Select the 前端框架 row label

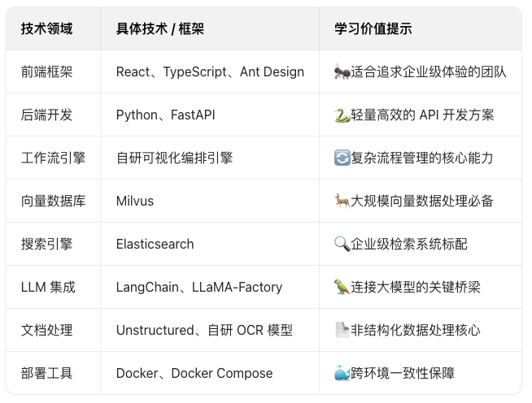(47, 71)
